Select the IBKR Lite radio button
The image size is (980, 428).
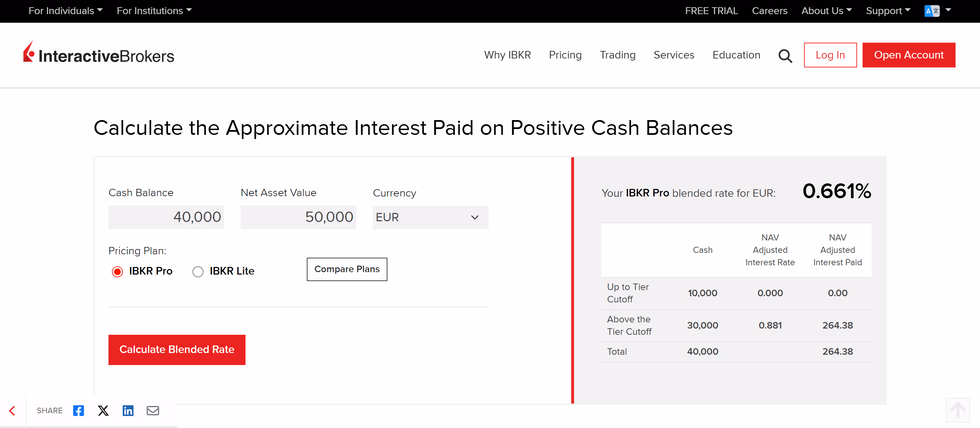pyautogui.click(x=198, y=271)
